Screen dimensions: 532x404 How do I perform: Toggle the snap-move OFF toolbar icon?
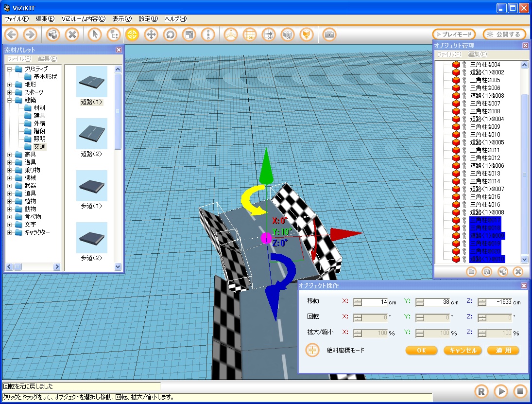pyautogui.click(x=269, y=35)
